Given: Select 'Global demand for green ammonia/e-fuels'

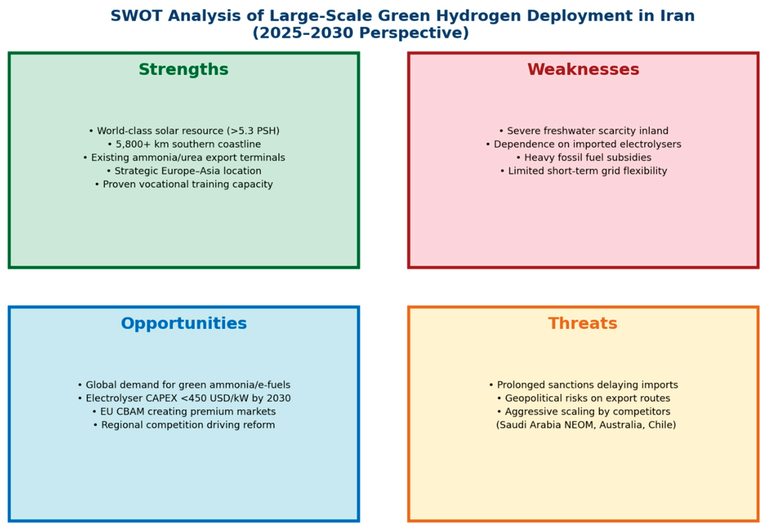Looking at the screenshot, I should click(184, 385).
